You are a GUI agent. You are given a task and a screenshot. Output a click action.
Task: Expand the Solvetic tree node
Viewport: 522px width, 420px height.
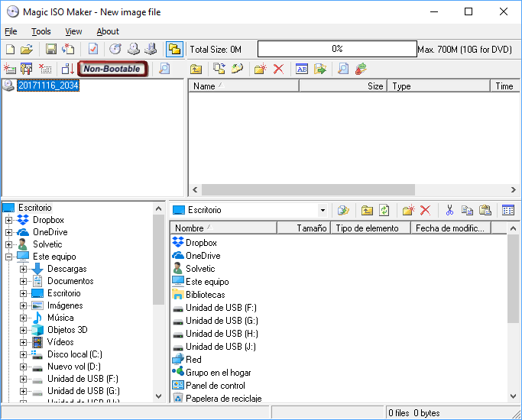pyautogui.click(x=9, y=244)
